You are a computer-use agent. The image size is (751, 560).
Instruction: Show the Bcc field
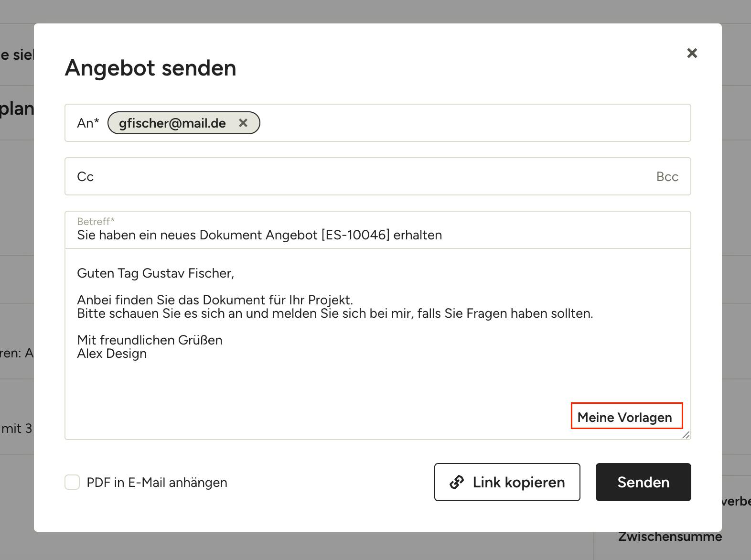pos(667,177)
